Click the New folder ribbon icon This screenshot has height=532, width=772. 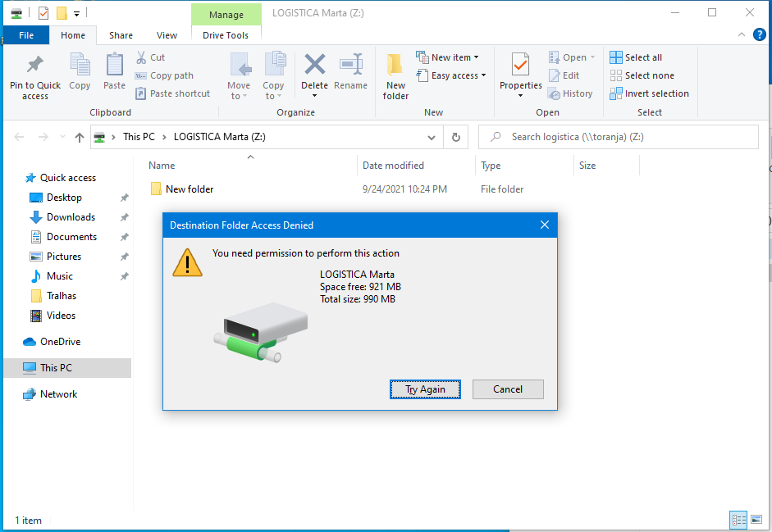coord(395,66)
